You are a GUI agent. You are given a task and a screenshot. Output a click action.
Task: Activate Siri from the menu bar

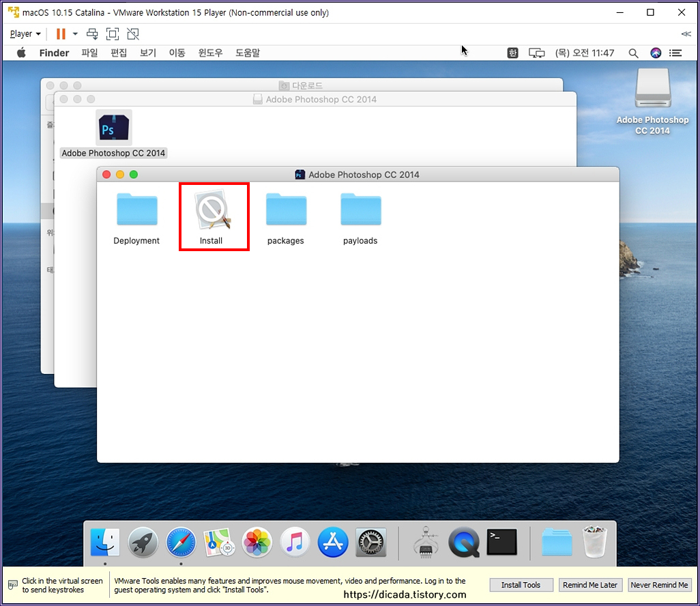[x=656, y=53]
